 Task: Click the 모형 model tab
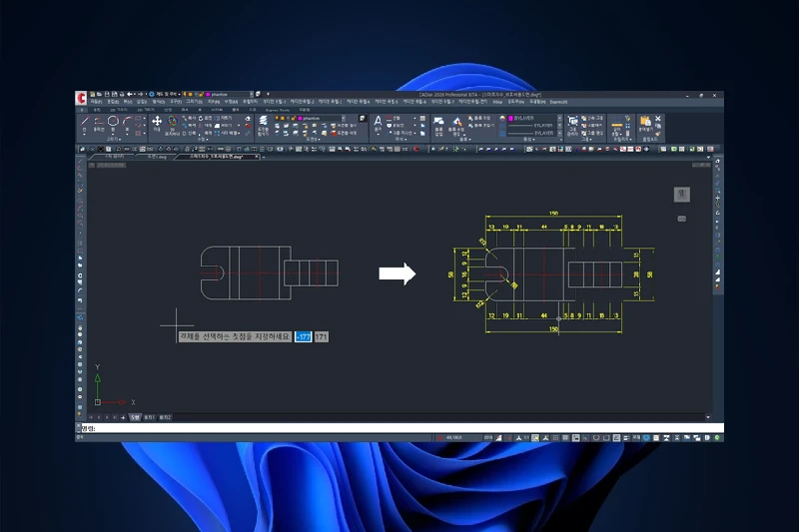click(x=134, y=417)
